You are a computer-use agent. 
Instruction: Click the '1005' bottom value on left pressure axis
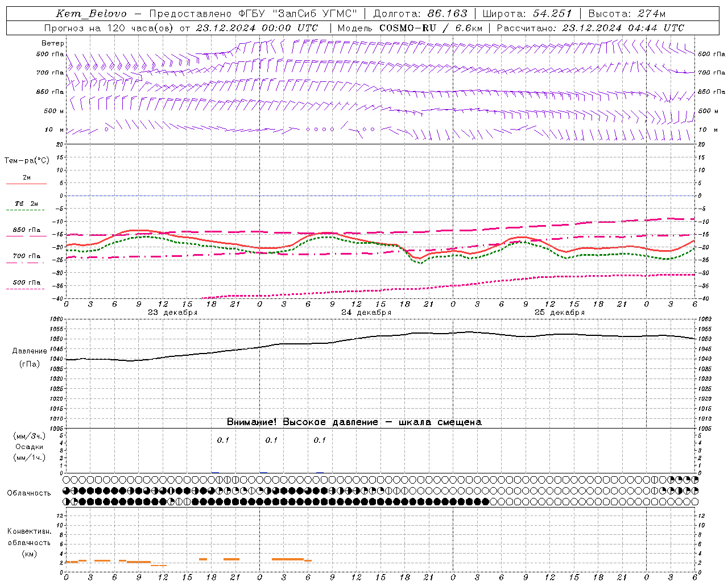pyautogui.click(x=56, y=429)
